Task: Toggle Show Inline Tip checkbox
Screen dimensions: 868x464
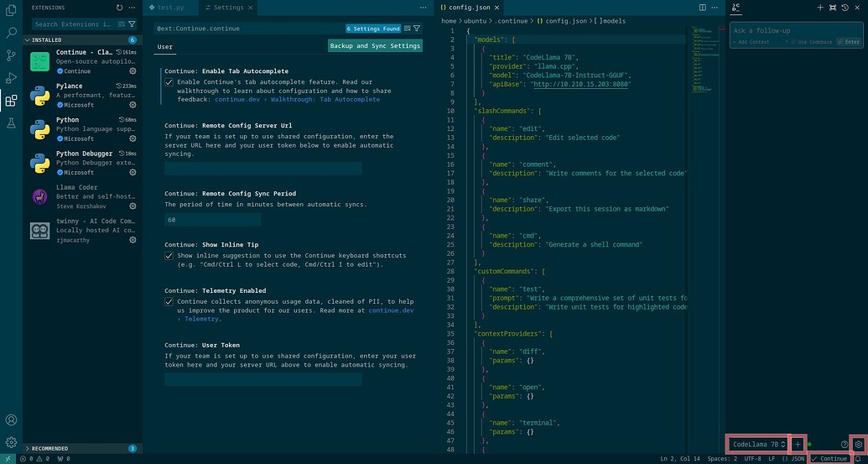Action: [x=169, y=256]
